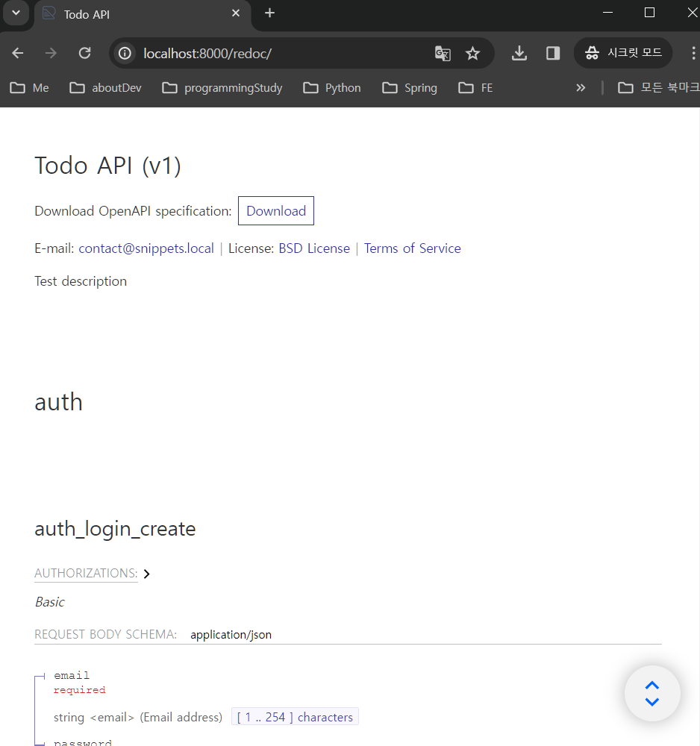Open the 모든 북마크 folder

[659, 88]
